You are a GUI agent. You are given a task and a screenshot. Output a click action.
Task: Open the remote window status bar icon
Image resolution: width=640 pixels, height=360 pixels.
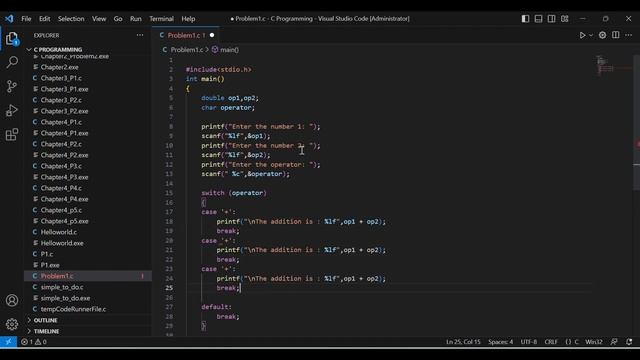point(8,342)
